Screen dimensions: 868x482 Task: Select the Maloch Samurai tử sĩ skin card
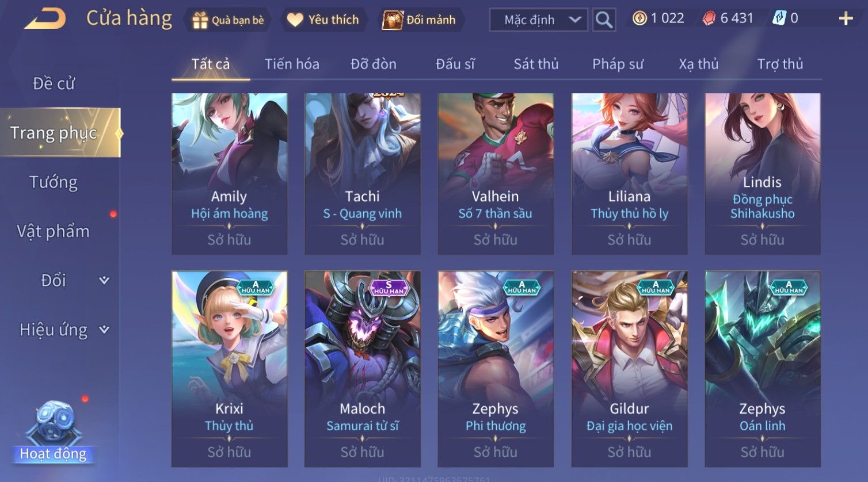tap(362, 369)
